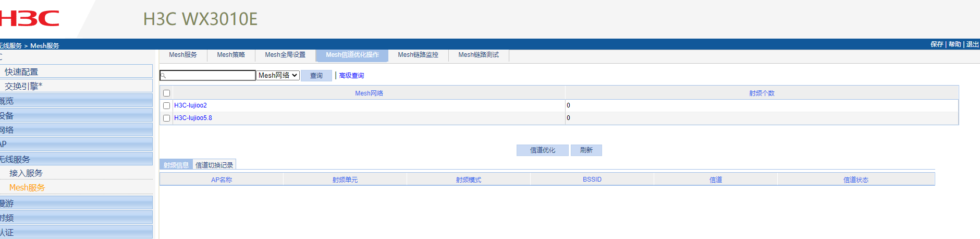Expand the 网络 sidebar section
The image size is (980, 239).
pyautogui.click(x=76, y=130)
